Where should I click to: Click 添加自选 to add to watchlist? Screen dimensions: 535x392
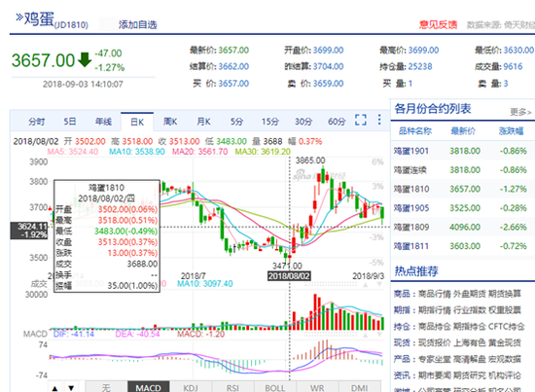coord(138,24)
